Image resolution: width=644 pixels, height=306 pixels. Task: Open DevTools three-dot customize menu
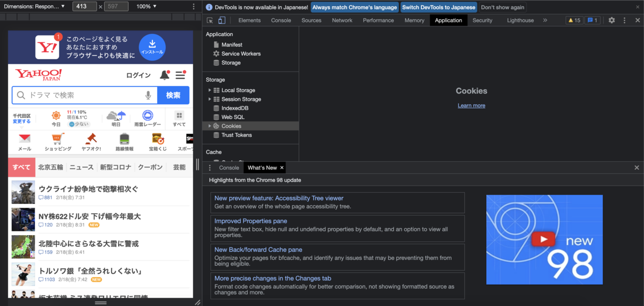click(x=624, y=20)
